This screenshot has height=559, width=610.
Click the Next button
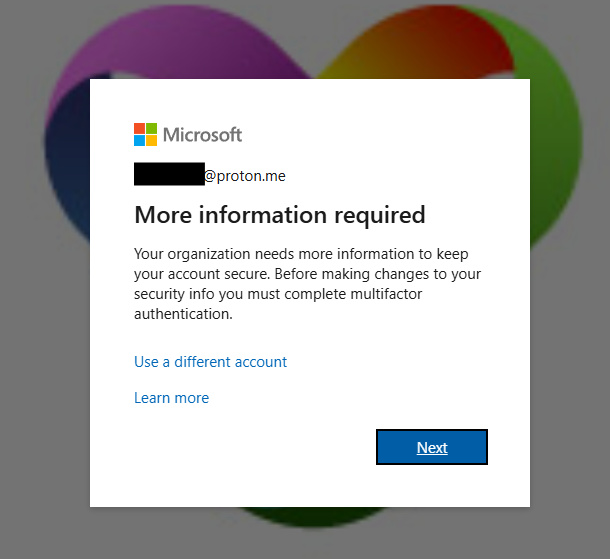click(432, 447)
